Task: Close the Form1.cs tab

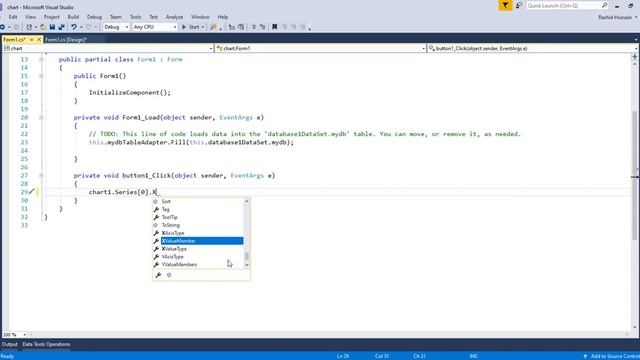Action: point(39,40)
